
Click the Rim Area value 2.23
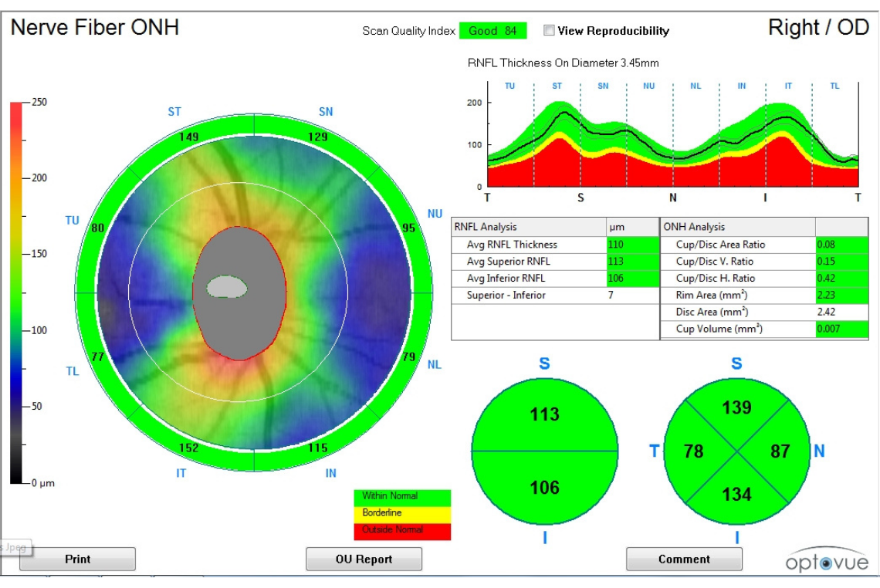(x=842, y=295)
